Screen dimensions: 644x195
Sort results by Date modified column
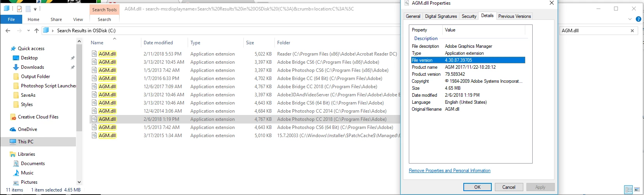[158, 43]
